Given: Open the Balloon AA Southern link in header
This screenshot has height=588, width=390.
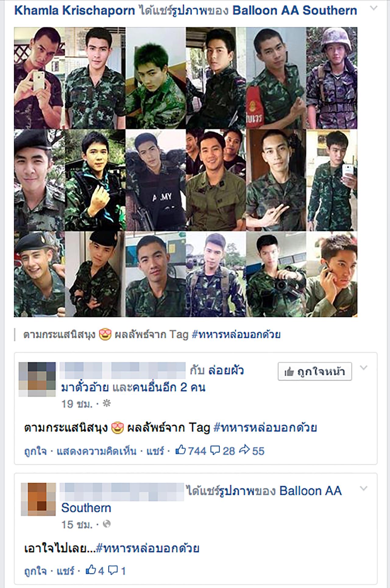Looking at the screenshot, I should pyautogui.click(x=295, y=10).
